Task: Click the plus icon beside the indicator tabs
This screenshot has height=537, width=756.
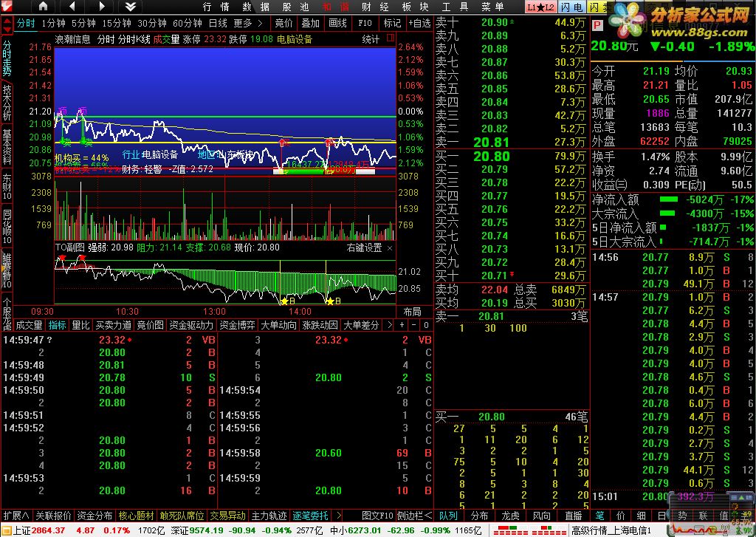Action: (402, 325)
